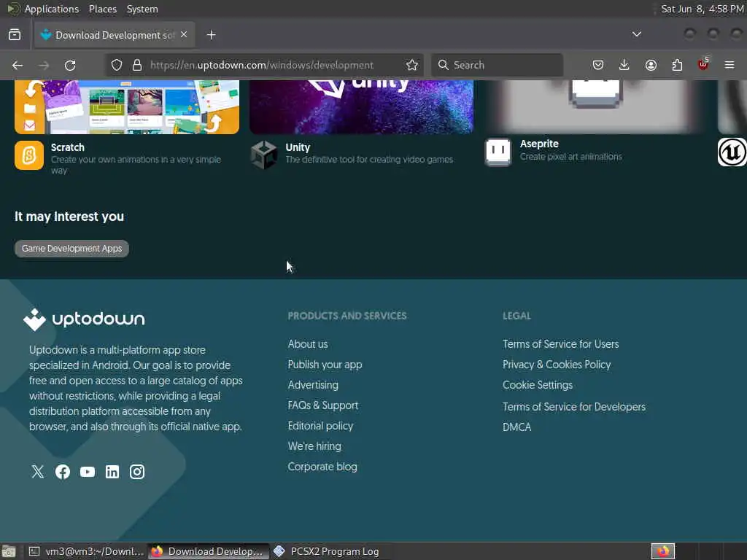Visit Uptodown's YouTube channel
The width and height of the screenshot is (747, 560).
click(88, 472)
